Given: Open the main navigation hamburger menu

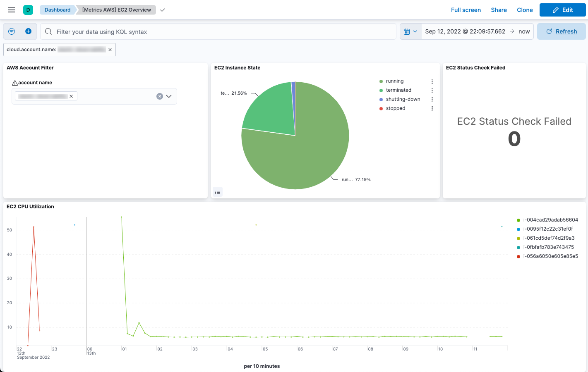Looking at the screenshot, I should pos(11,10).
